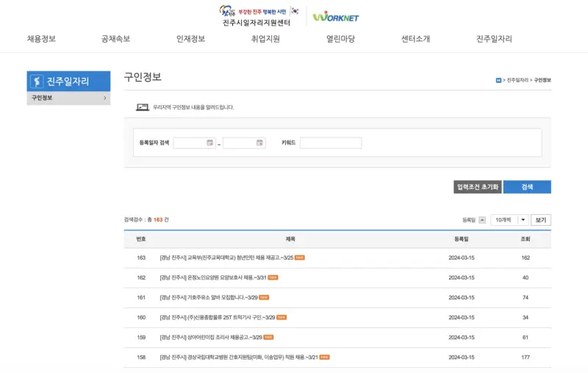588x373 pixels.
Task: Click the chevron in the 구인정보 sidebar item
Action: pyautogui.click(x=104, y=98)
